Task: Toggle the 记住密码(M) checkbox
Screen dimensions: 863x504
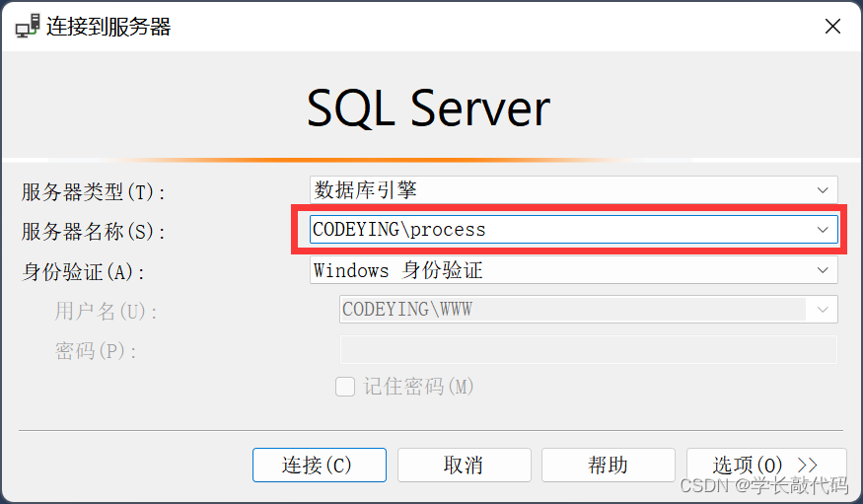Action: coord(345,387)
